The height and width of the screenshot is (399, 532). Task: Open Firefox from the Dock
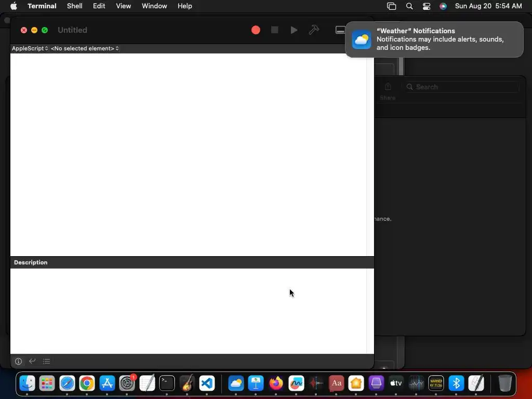(x=276, y=383)
